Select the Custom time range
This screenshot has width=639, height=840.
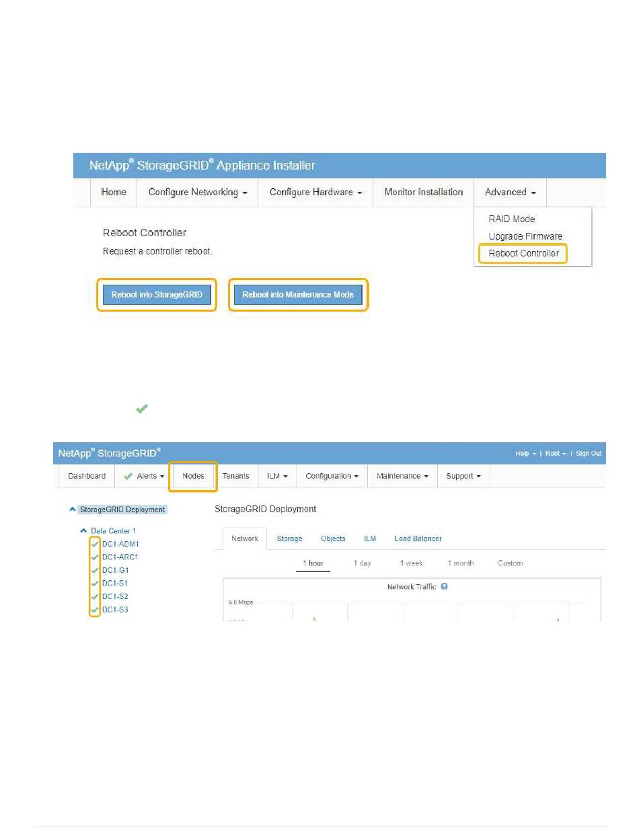pyautogui.click(x=511, y=563)
